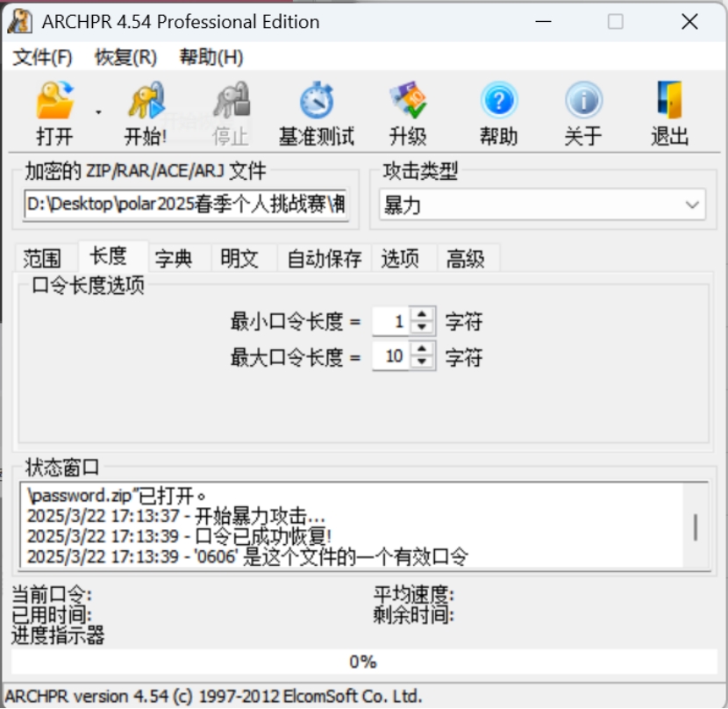Click the 最大口令长度 value field

(391, 356)
